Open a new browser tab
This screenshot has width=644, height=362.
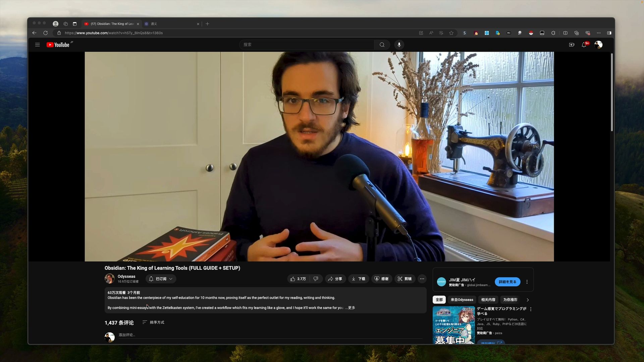point(207,24)
